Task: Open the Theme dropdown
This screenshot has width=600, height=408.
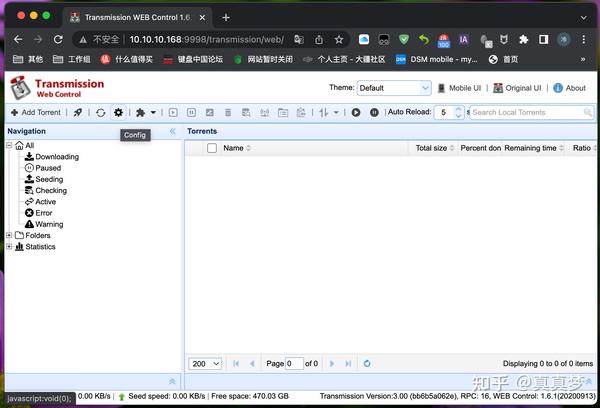Action: click(x=394, y=88)
